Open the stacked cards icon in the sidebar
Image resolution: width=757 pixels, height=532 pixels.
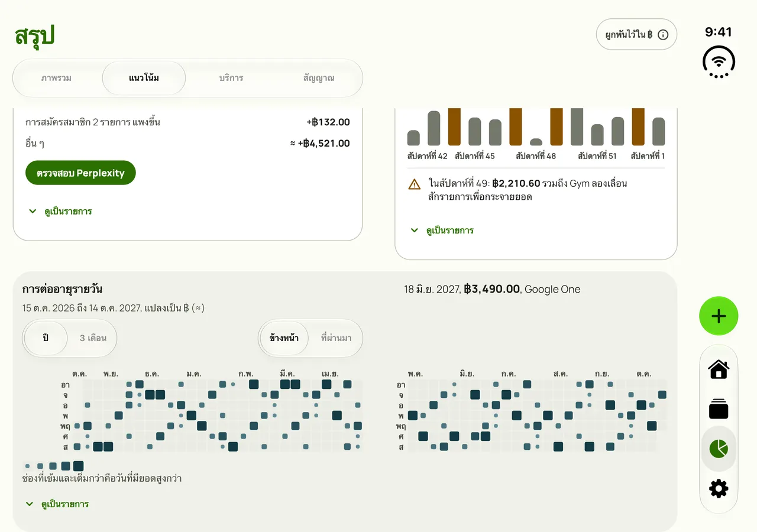tap(719, 409)
